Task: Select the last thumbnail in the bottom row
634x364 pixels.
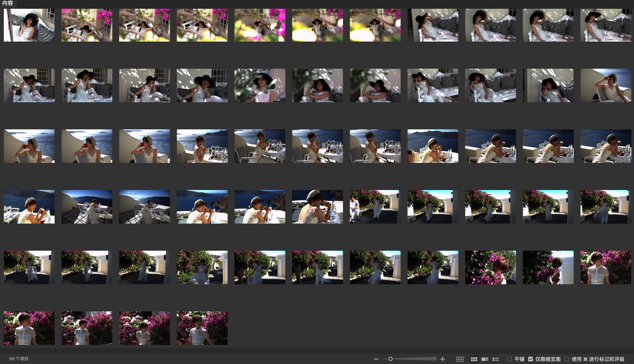Action: [202, 328]
